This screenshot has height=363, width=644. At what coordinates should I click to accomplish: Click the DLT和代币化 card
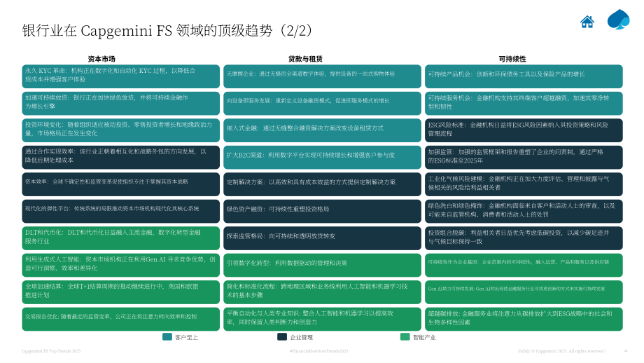tap(120, 238)
